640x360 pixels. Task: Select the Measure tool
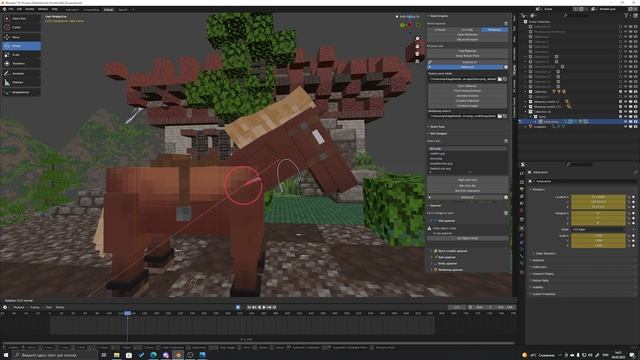21,82
